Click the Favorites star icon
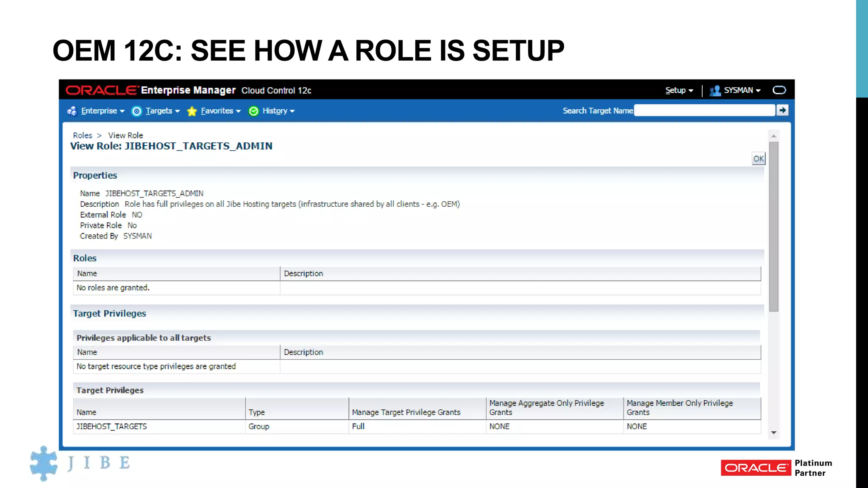Image resolution: width=868 pixels, height=488 pixels. click(x=192, y=111)
